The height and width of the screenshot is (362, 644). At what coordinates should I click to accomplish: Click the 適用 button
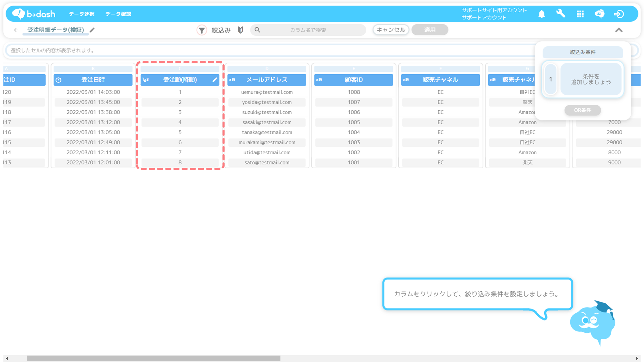430,30
